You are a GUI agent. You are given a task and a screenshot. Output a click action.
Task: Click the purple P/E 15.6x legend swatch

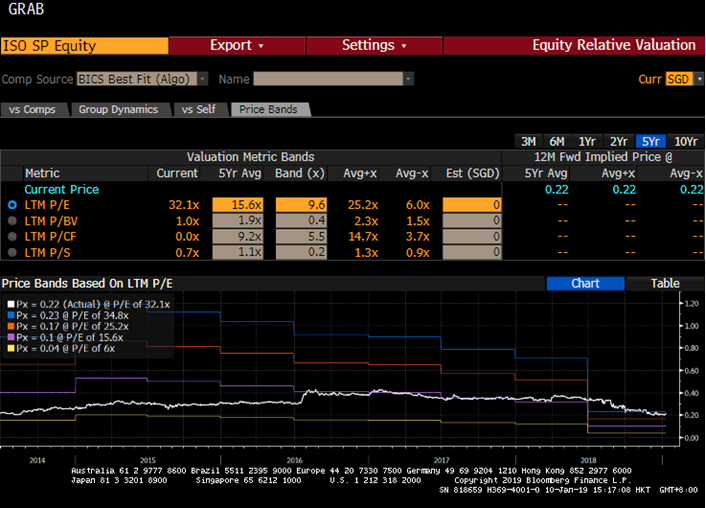coord(11,337)
